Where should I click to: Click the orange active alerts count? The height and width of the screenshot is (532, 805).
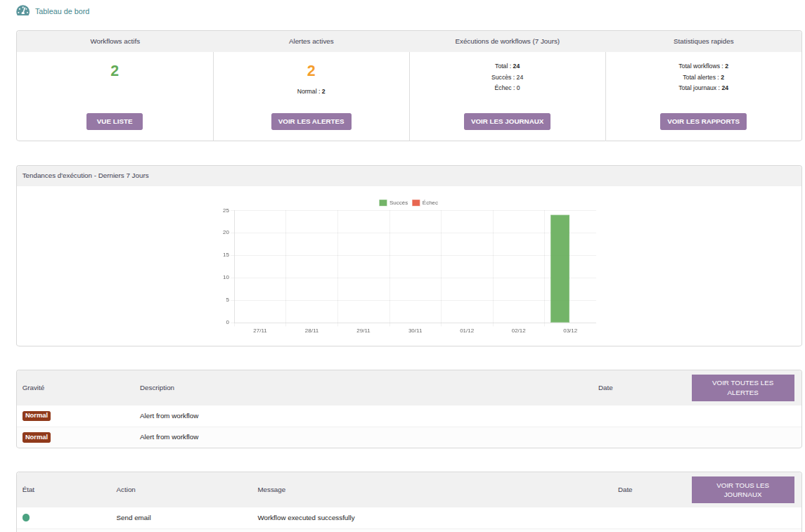coord(311,71)
